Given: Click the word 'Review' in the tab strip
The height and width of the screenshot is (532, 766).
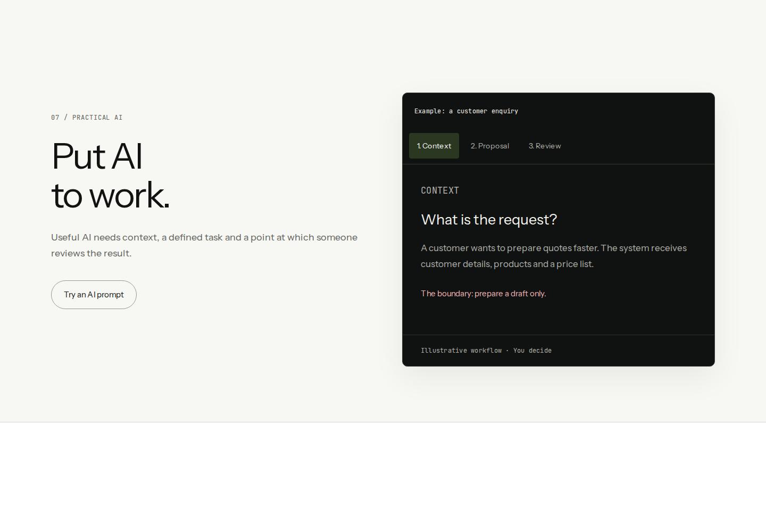Looking at the screenshot, I should point(548,146).
